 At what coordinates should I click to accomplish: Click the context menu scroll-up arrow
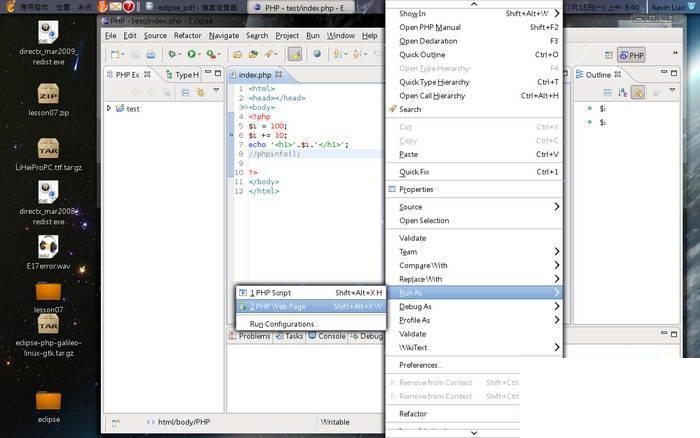point(474,4)
